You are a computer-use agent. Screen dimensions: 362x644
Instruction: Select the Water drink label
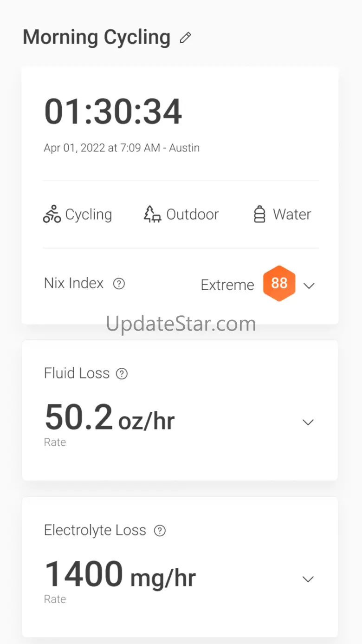(292, 215)
